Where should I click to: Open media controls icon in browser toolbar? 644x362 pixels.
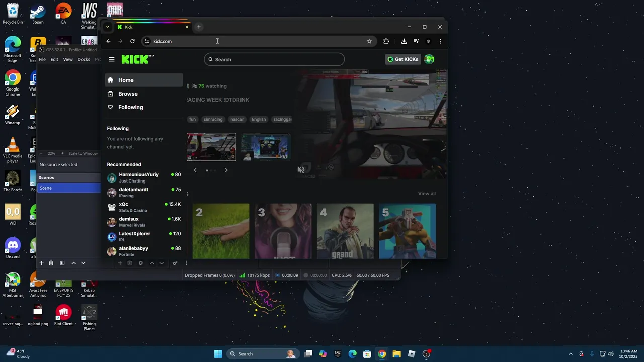[x=416, y=41]
